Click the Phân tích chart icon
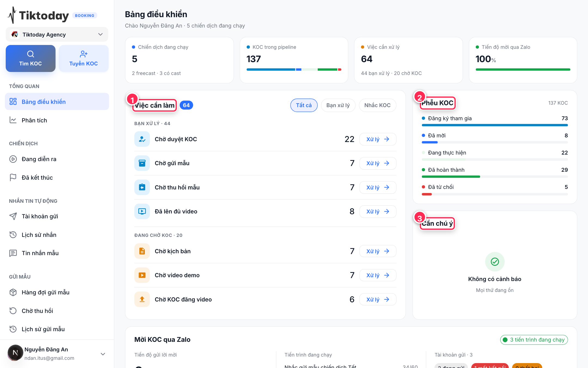588x368 pixels. [13, 120]
